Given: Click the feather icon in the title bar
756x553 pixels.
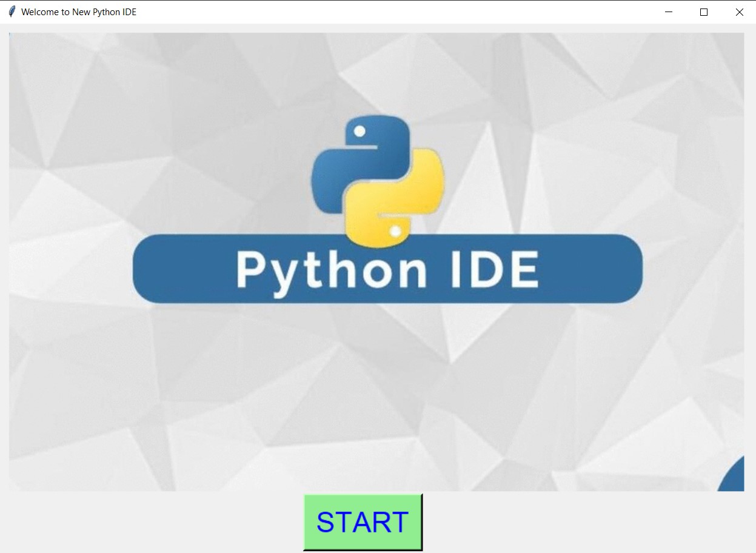Looking at the screenshot, I should click(12, 12).
